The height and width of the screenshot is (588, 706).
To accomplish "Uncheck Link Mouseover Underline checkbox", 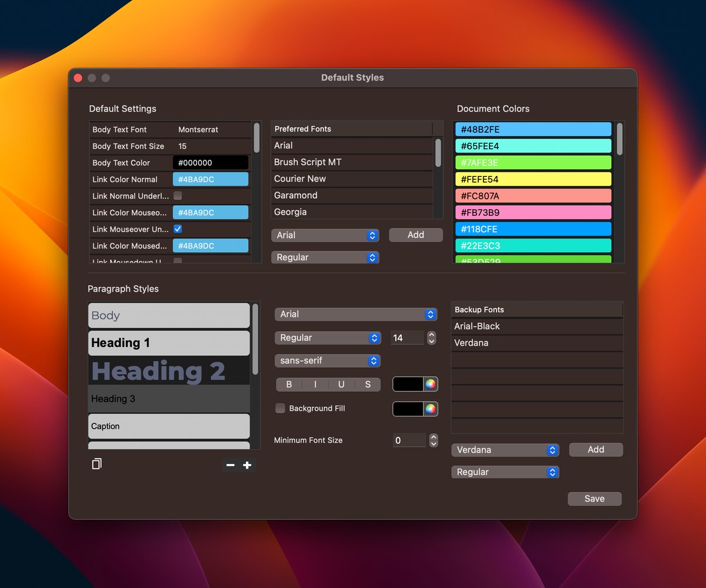I will click(178, 229).
